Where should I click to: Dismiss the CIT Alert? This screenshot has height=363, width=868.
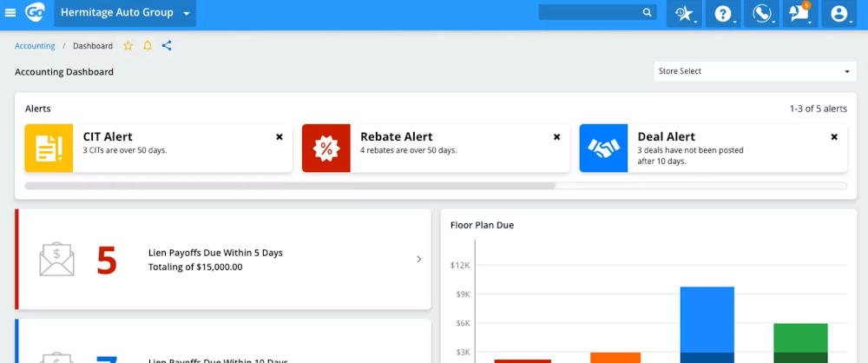(x=279, y=136)
